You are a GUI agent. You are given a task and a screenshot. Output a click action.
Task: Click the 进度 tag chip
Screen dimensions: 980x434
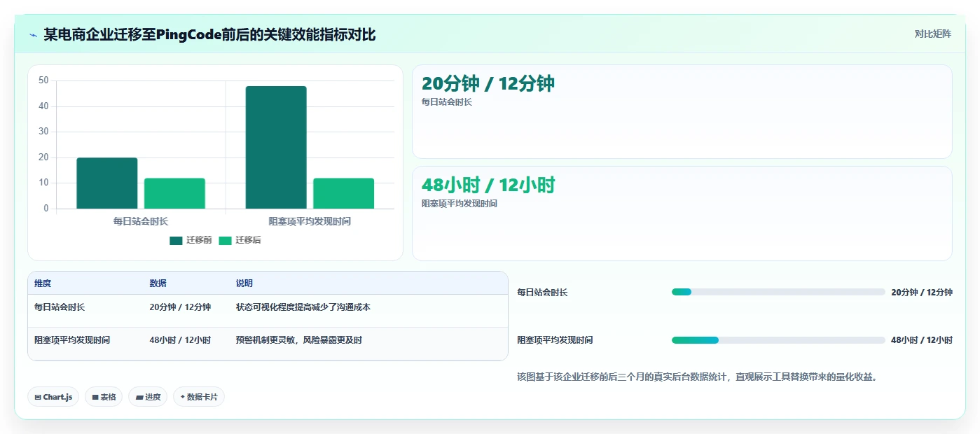pos(148,397)
